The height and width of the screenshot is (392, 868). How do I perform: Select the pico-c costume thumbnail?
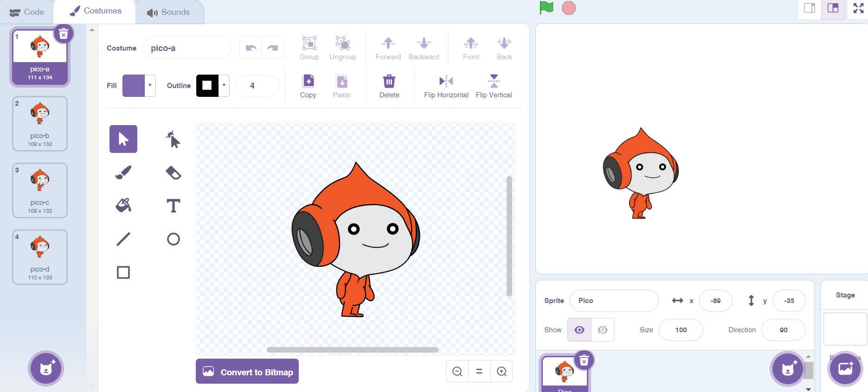click(40, 190)
